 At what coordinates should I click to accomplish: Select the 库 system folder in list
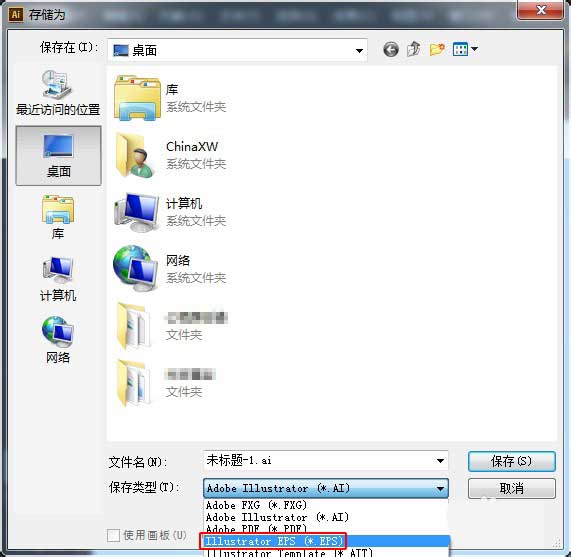click(170, 98)
